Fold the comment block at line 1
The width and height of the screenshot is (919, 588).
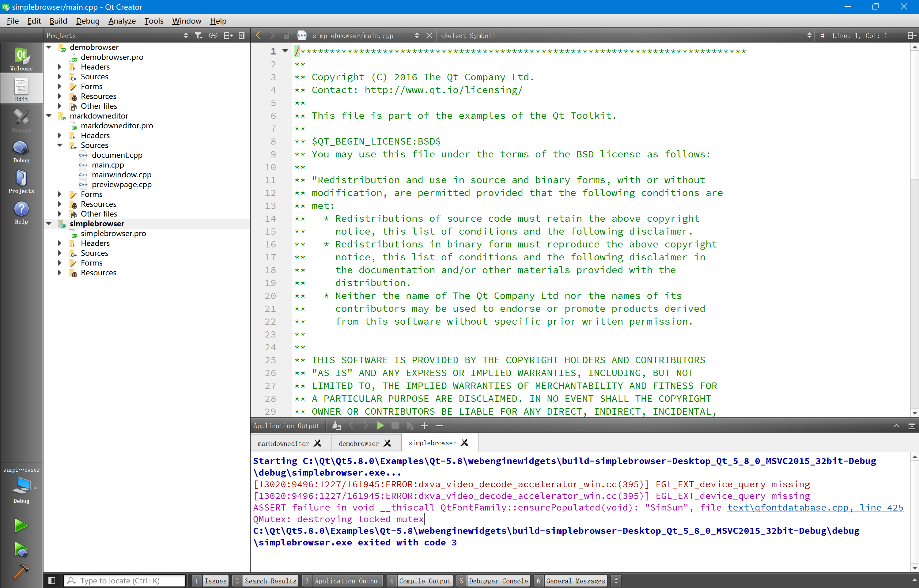click(285, 51)
